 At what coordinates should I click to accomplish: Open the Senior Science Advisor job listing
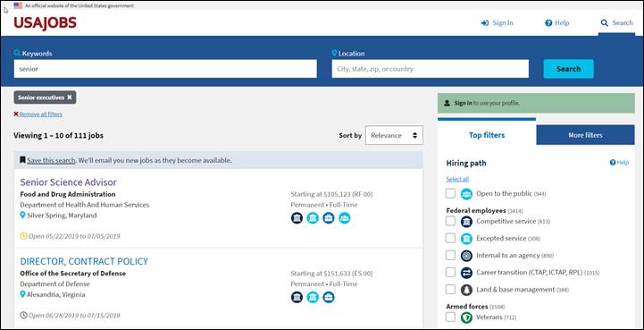click(x=68, y=182)
